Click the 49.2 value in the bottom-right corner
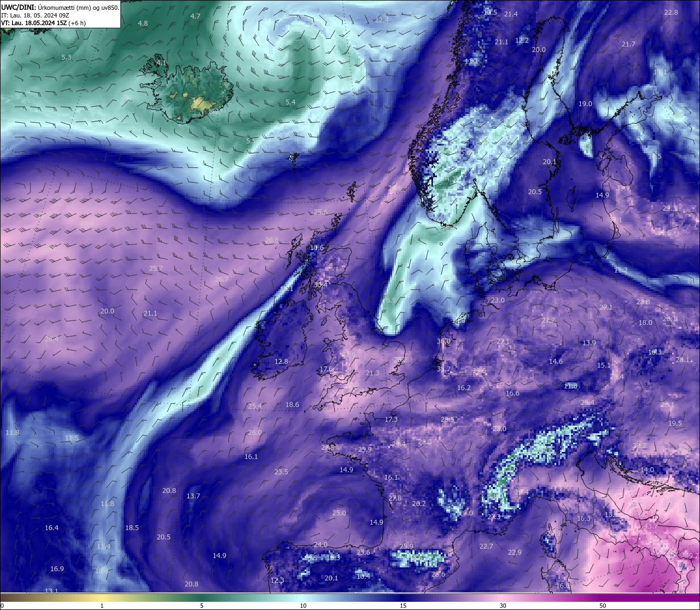Viewport: 700px width, 610px height. 691,556
